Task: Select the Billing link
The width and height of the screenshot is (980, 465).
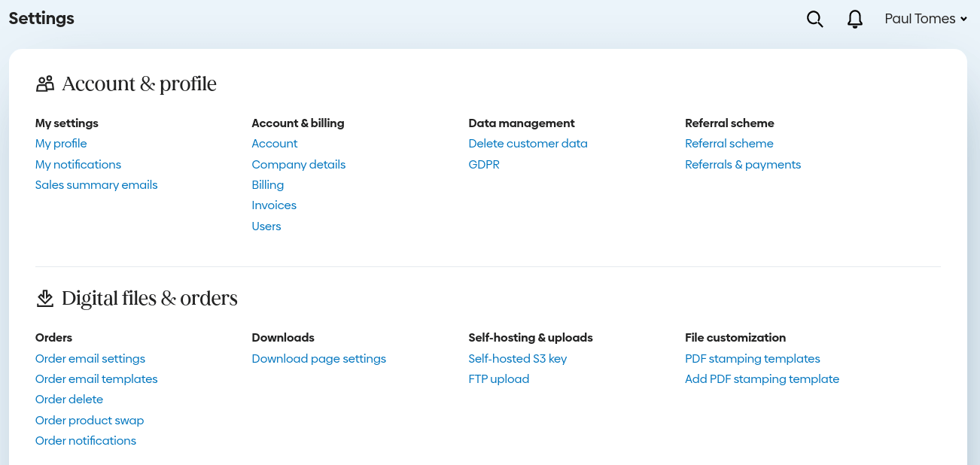Action: pos(268,185)
